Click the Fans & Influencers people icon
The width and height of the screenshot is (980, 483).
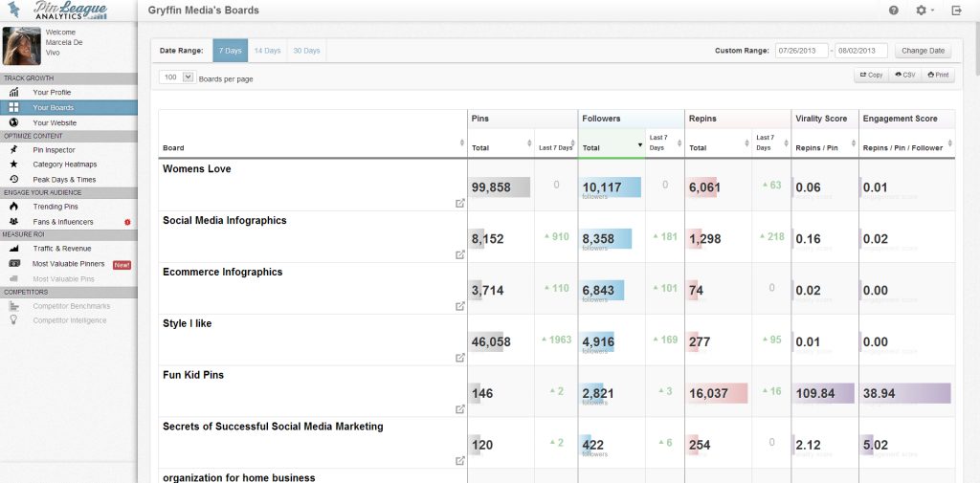tap(13, 222)
